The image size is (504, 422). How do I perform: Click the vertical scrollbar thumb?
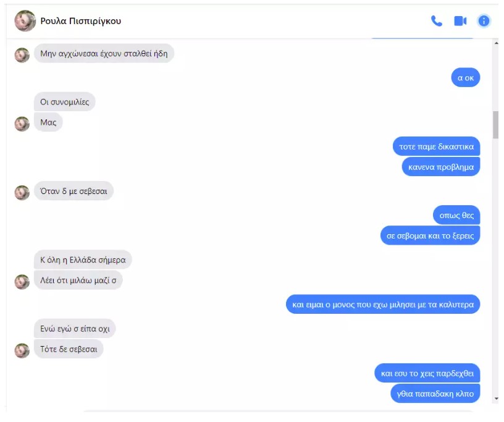point(495,125)
